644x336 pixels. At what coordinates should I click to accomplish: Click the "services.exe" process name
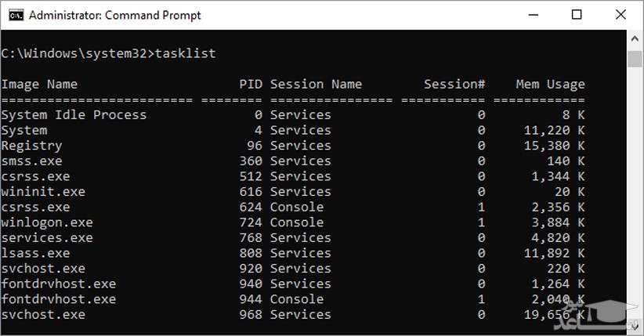pos(47,237)
